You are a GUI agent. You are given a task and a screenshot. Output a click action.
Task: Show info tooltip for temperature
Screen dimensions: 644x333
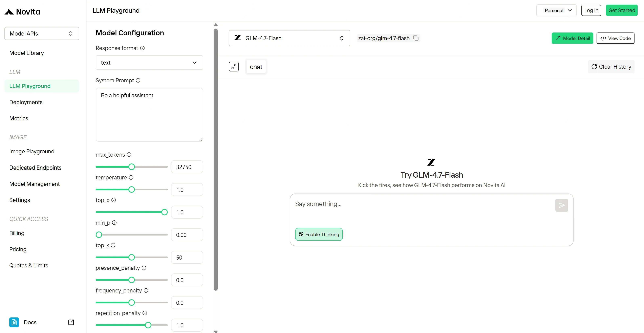click(131, 177)
